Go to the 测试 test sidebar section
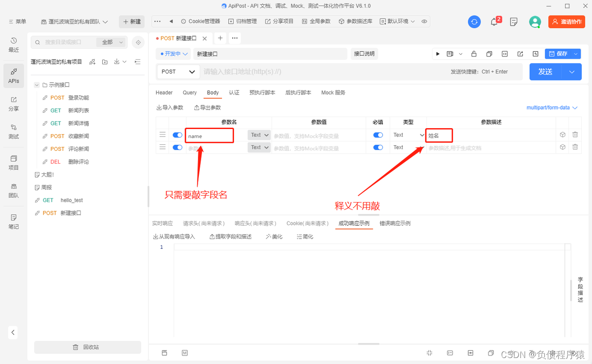 click(x=13, y=131)
